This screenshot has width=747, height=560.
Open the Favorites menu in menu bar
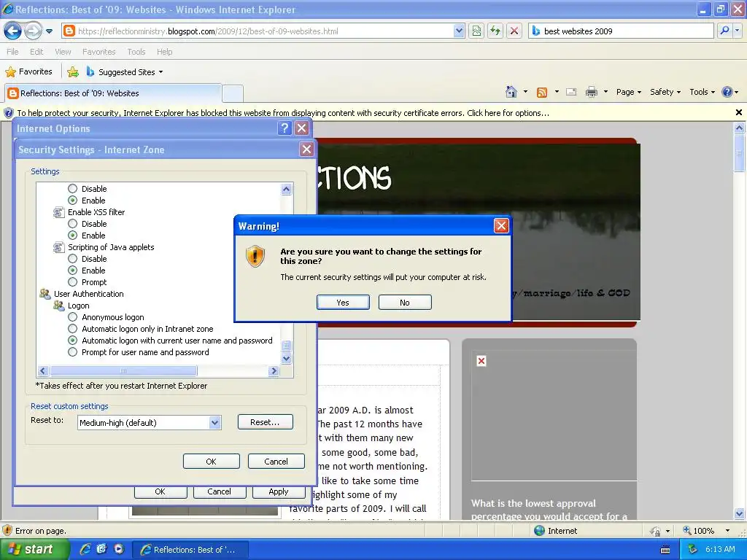98,52
